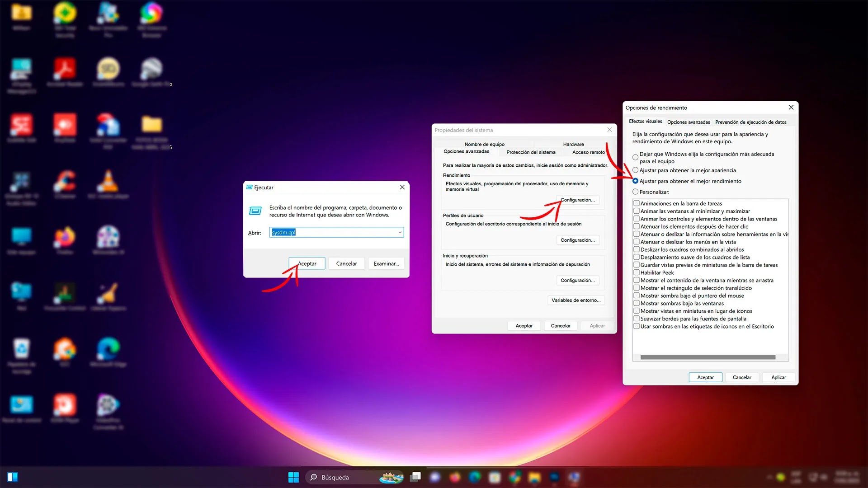The height and width of the screenshot is (488, 868).
Task: Open Perfiles de usuario Configuración... button
Action: (577, 240)
